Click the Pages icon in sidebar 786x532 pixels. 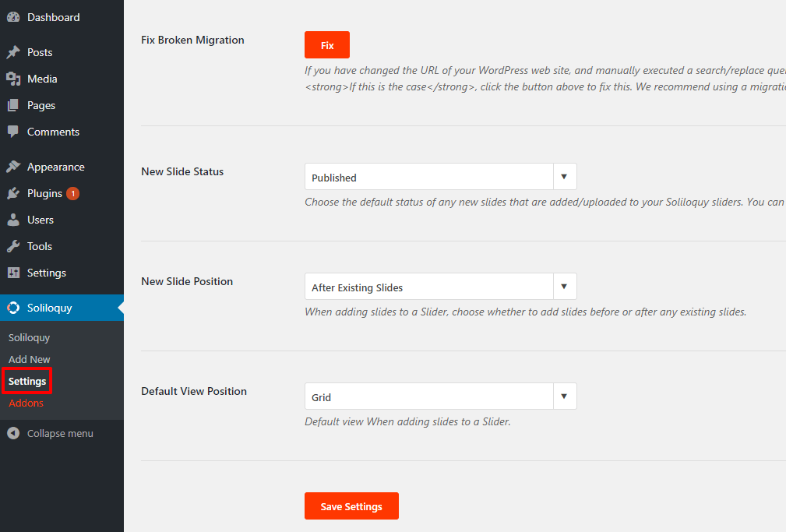(x=13, y=105)
